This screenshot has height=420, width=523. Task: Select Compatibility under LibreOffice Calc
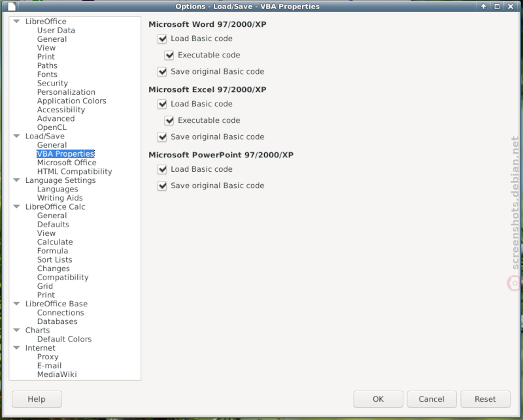(63, 278)
